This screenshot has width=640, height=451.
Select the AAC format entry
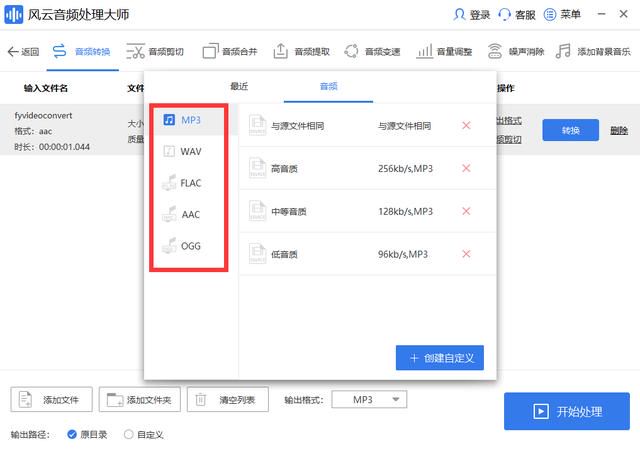[189, 214]
